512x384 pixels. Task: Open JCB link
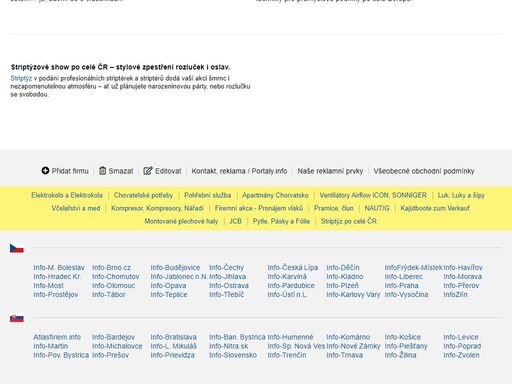tap(235, 221)
